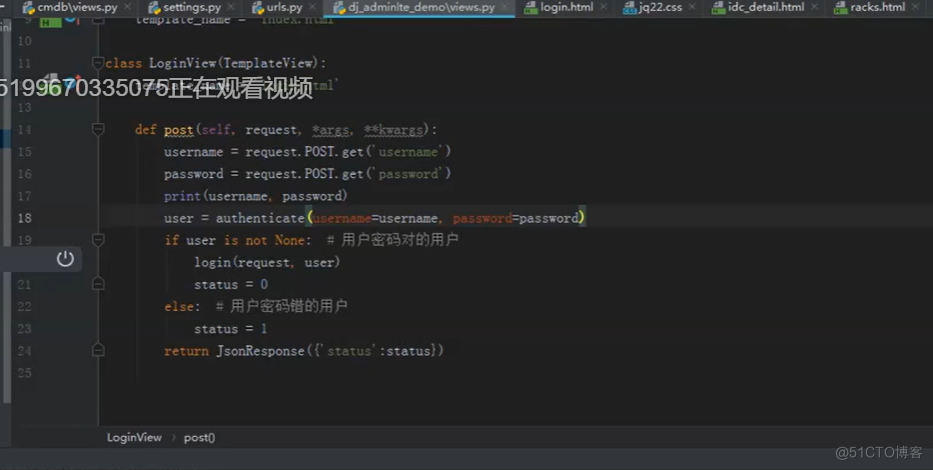This screenshot has width=933, height=470.
Task: Click the HTML file icon on login.html tab
Action: [531, 8]
